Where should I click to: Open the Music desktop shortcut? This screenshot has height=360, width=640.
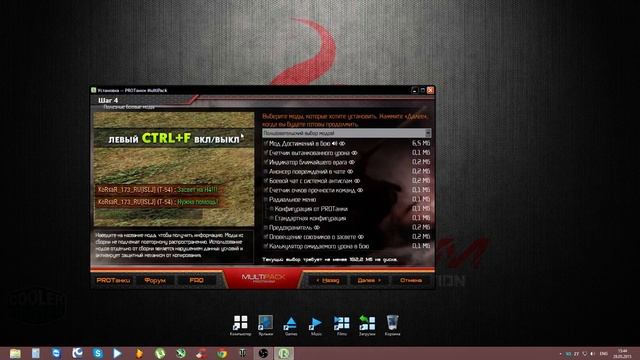click(316, 325)
